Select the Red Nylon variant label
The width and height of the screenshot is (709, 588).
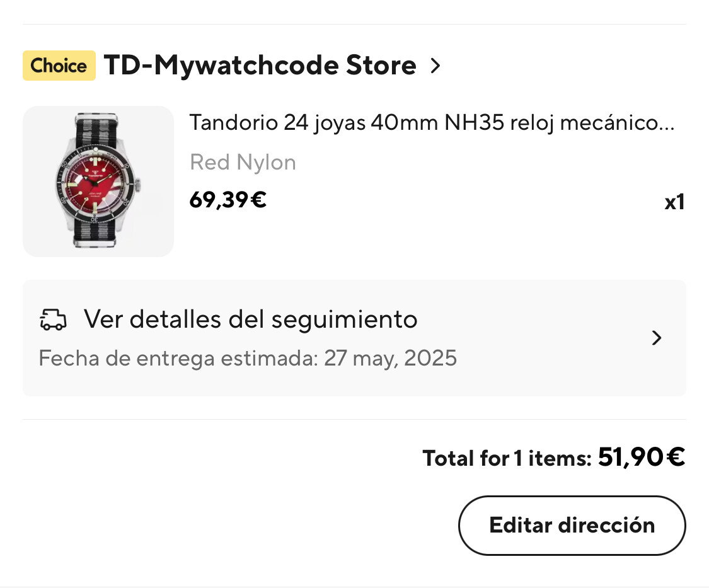[243, 163]
